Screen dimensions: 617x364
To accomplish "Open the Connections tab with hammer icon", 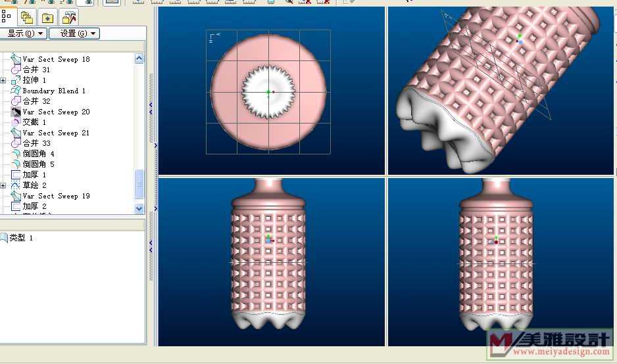I will [x=69, y=17].
